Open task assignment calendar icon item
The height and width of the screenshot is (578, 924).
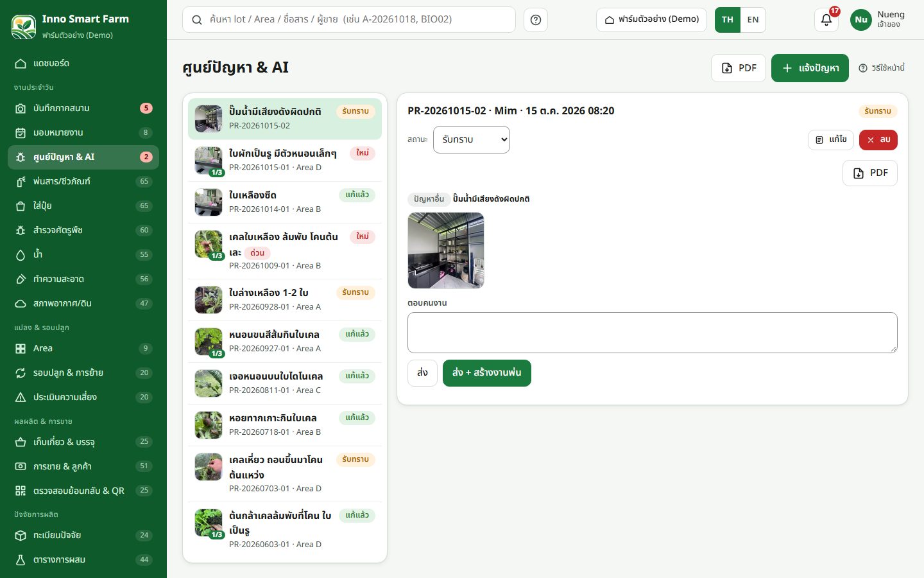coord(21,133)
